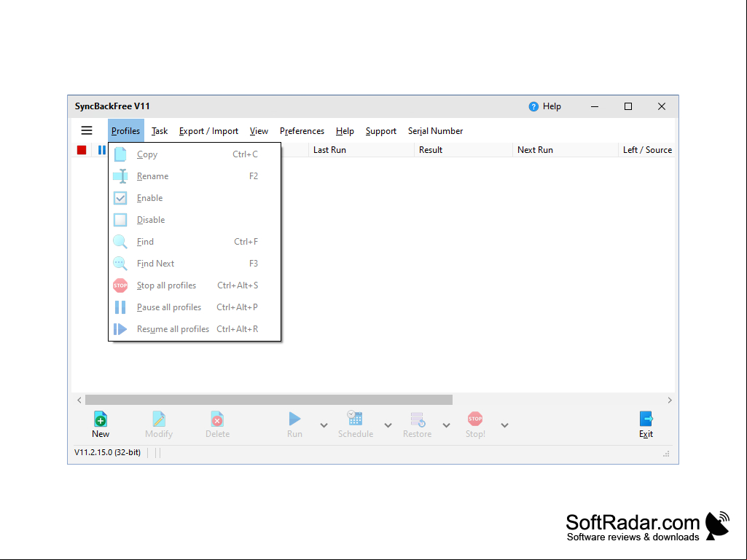Viewport: 747px width, 560px height.
Task: Open the Preferences menu
Action: tap(302, 131)
